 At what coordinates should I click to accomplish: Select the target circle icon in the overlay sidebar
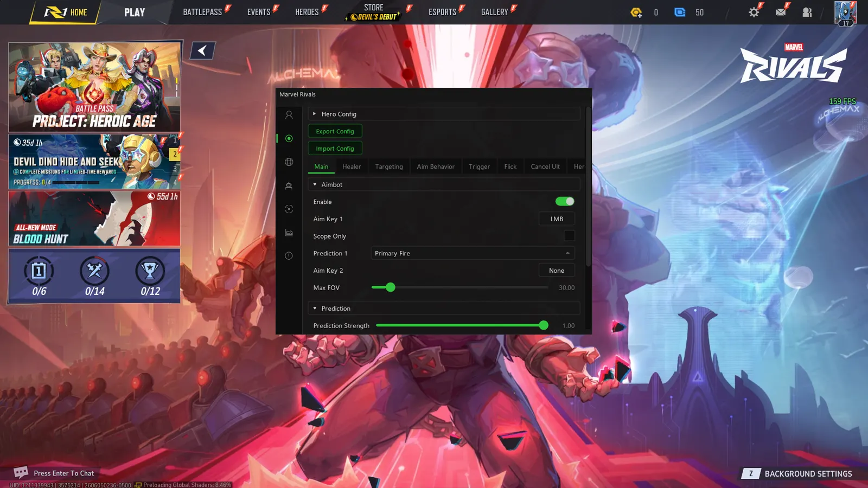click(x=289, y=138)
